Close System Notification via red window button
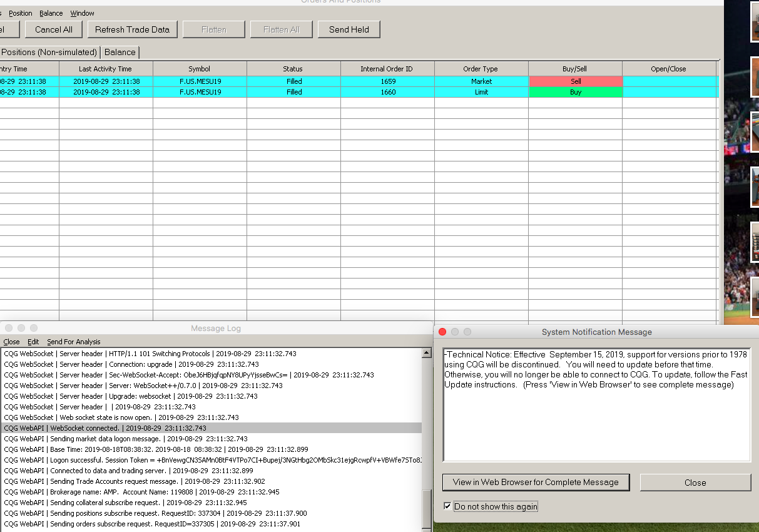The height and width of the screenshot is (532, 759). tap(442, 332)
